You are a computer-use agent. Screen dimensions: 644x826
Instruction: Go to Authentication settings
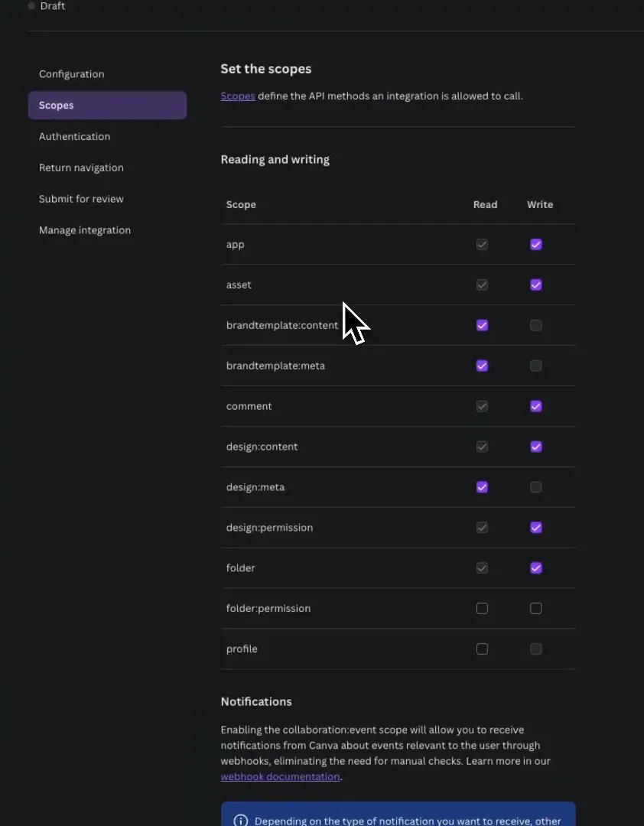pos(75,136)
